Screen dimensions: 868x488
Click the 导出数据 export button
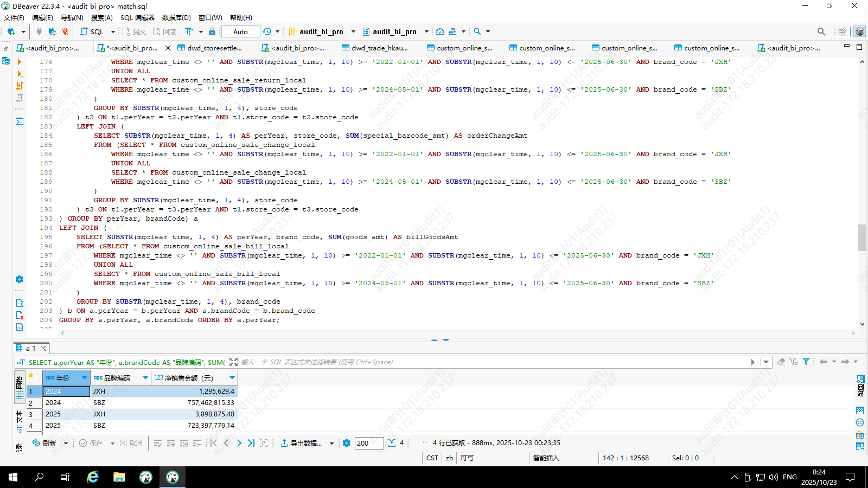point(301,443)
